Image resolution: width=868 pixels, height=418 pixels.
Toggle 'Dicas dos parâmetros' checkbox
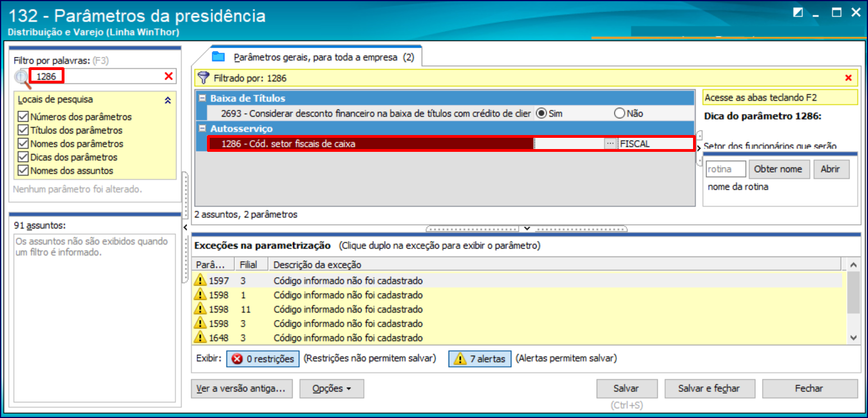[23, 157]
